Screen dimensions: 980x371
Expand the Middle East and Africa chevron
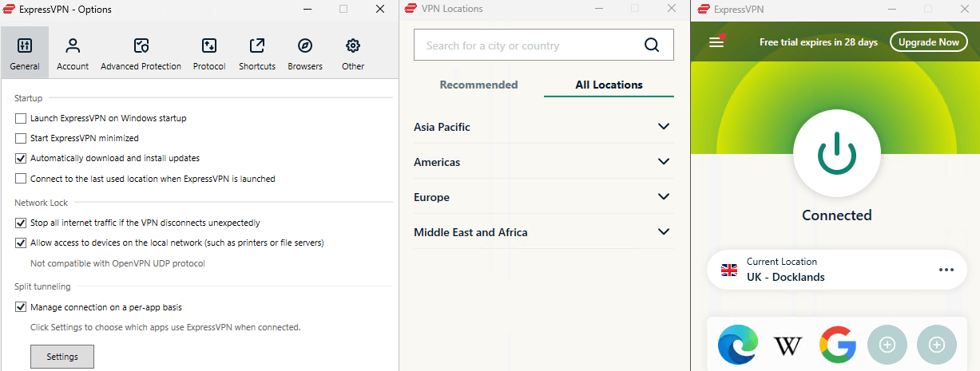tap(663, 231)
